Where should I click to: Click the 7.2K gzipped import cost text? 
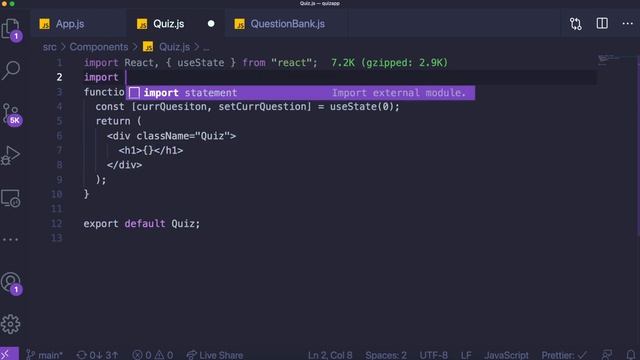pos(389,63)
